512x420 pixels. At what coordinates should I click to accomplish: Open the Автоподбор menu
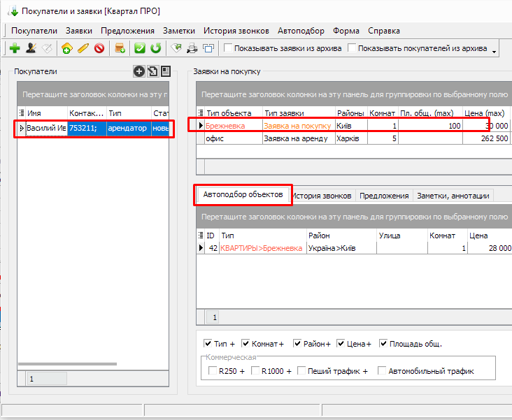click(301, 31)
